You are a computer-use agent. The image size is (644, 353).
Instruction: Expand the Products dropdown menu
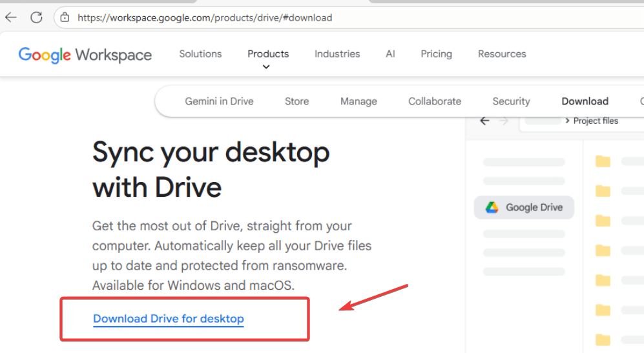pos(268,54)
